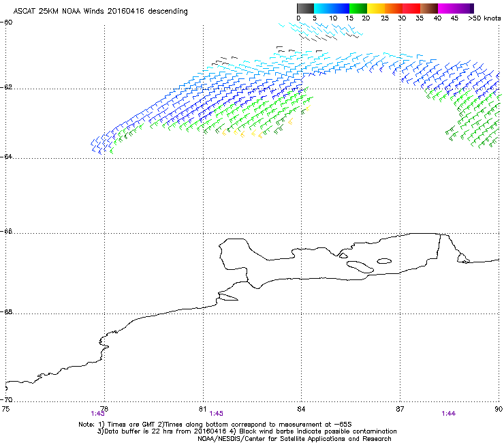504x443 pixels.
Task: Click the '45' legend scale label
Action: coord(454,18)
